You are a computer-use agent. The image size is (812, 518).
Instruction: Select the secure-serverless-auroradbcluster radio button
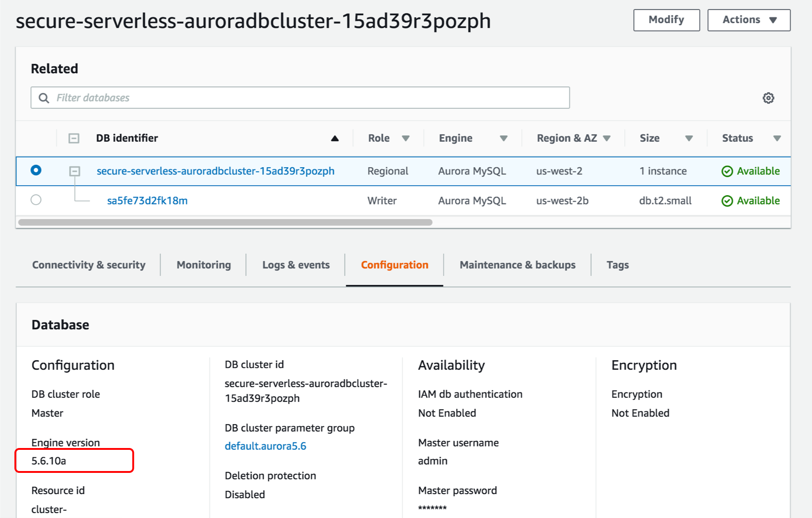(36, 170)
